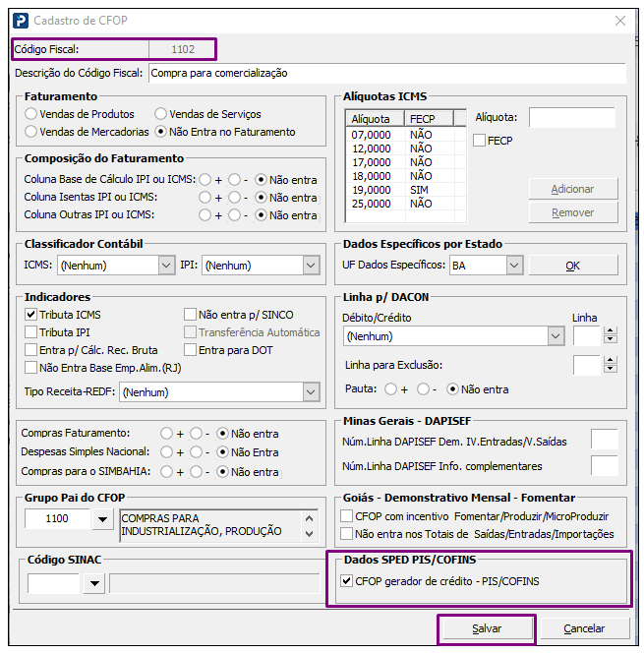Click the Grupo Pai 1100 code field
The image size is (644, 654).
[57, 518]
